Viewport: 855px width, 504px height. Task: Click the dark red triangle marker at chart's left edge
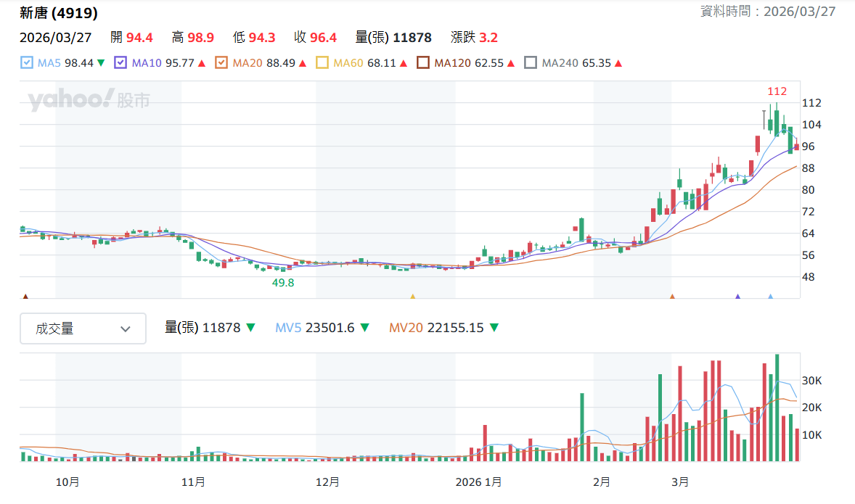pos(25,297)
